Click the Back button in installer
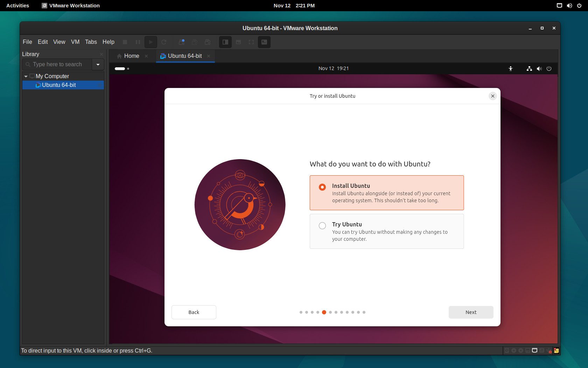Viewport: 588px width, 368px height. pyautogui.click(x=194, y=312)
